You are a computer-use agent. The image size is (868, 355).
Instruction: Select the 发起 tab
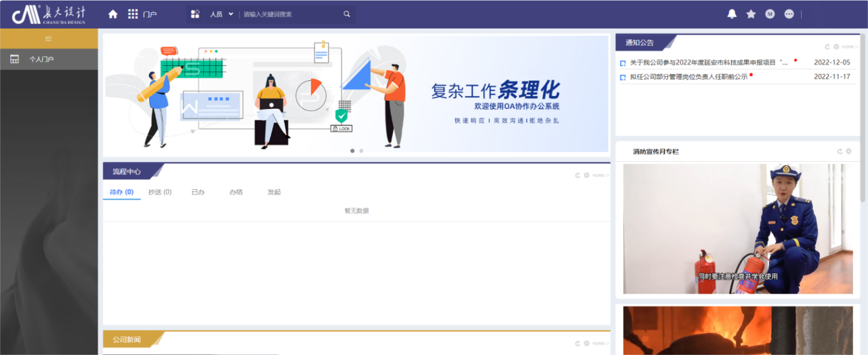coord(274,192)
